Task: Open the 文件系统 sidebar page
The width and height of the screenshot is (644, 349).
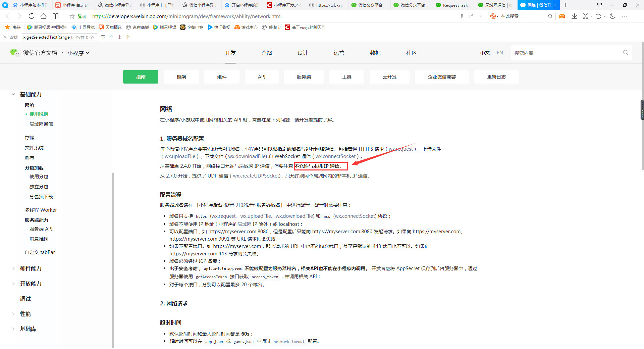Action: coord(34,148)
